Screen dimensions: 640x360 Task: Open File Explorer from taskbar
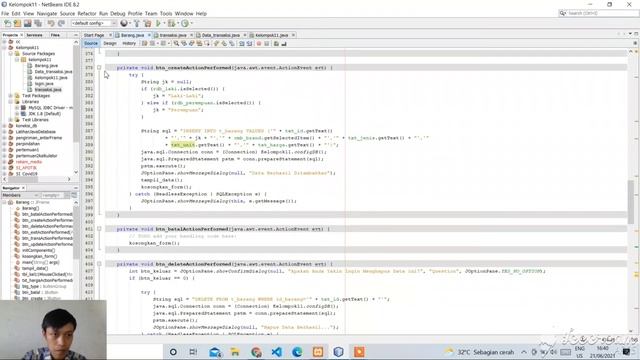(235, 352)
